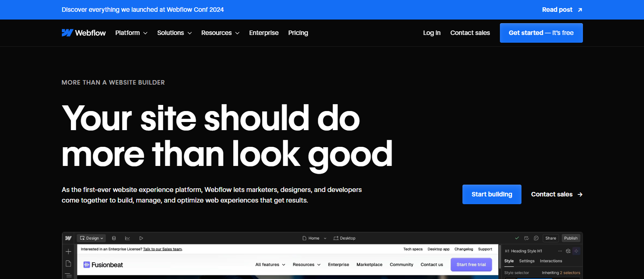Image resolution: width=644 pixels, height=279 pixels.
Task: Click the Share button in Designer
Action: [x=550, y=238]
